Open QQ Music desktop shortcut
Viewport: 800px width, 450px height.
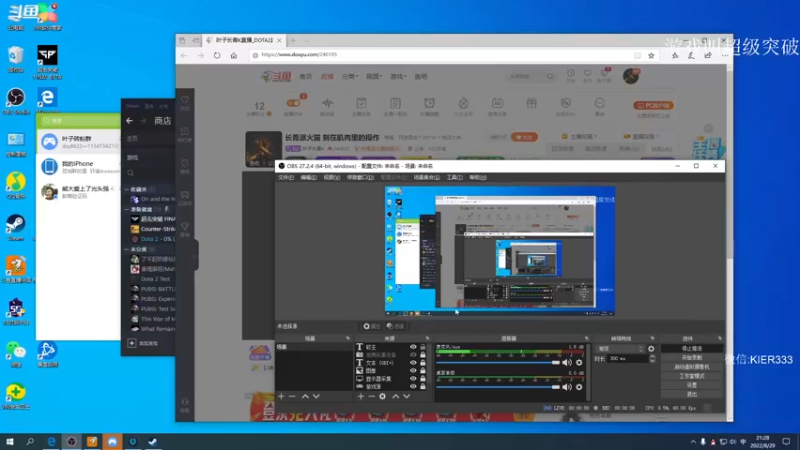click(x=16, y=186)
